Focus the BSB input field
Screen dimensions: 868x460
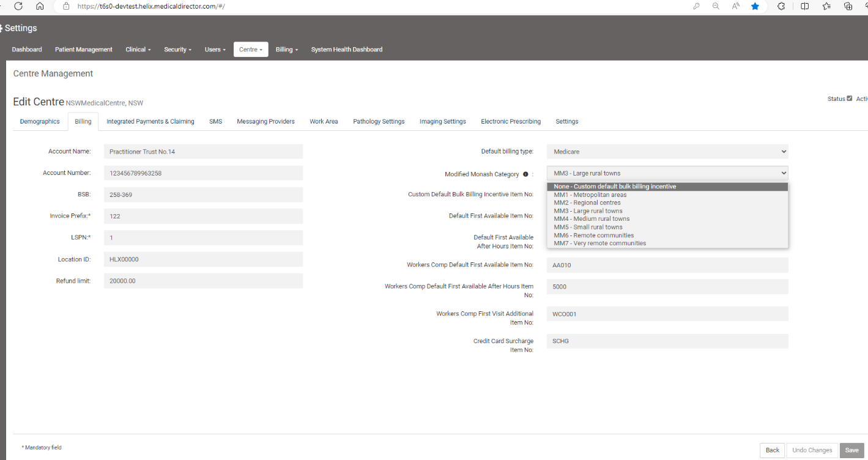coord(203,195)
